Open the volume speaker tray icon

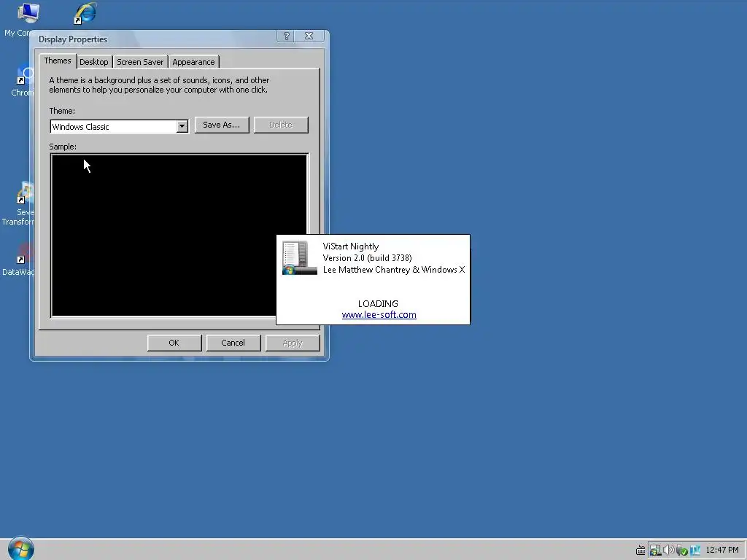(x=668, y=550)
